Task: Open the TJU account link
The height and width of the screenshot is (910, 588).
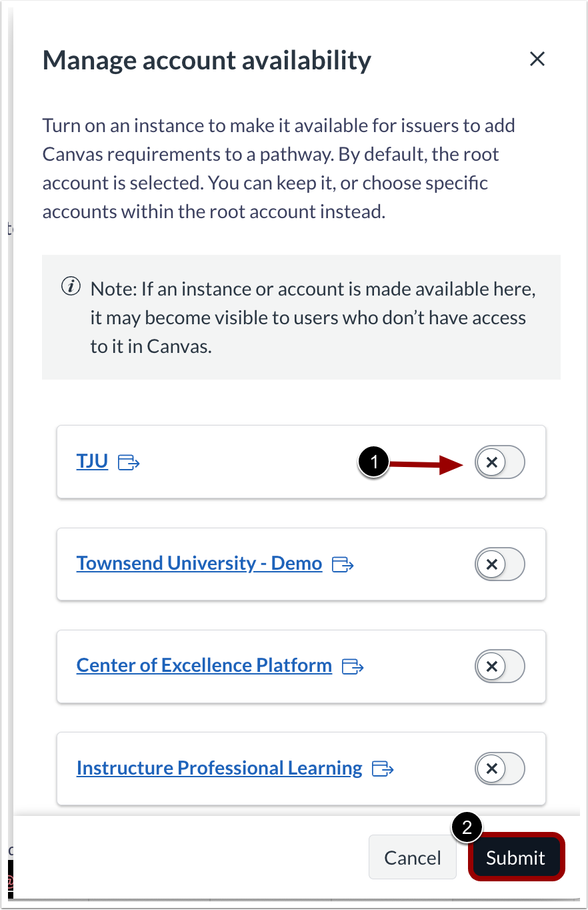Action: pos(91,461)
